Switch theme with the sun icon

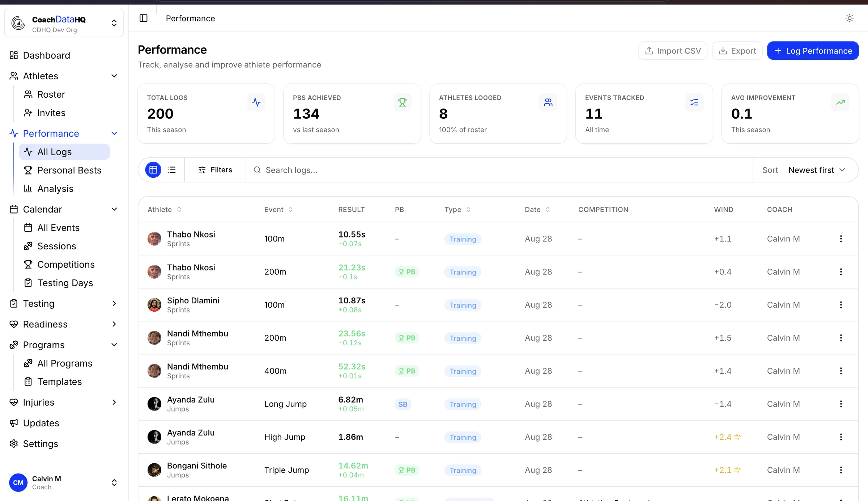point(850,18)
